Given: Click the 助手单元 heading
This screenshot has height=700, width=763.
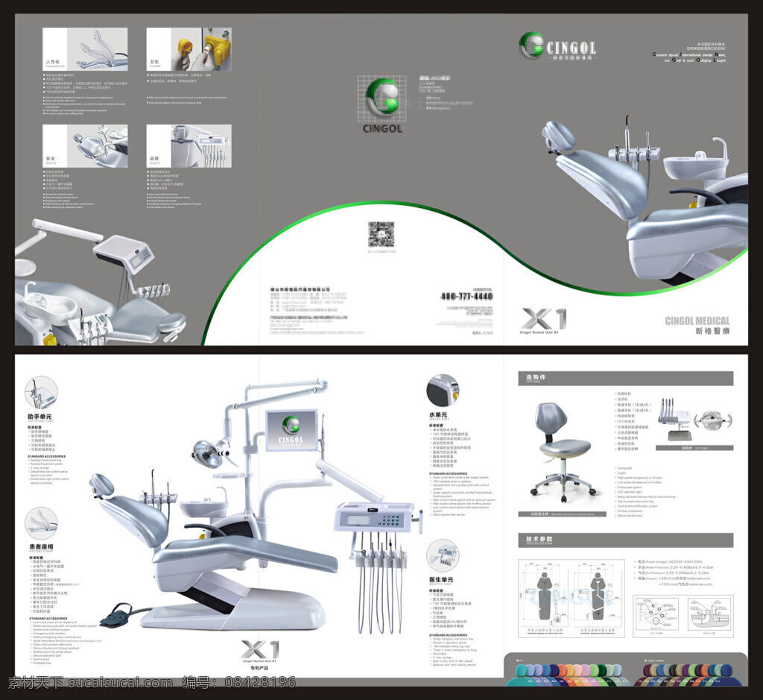Looking at the screenshot, I should pos(39,417).
